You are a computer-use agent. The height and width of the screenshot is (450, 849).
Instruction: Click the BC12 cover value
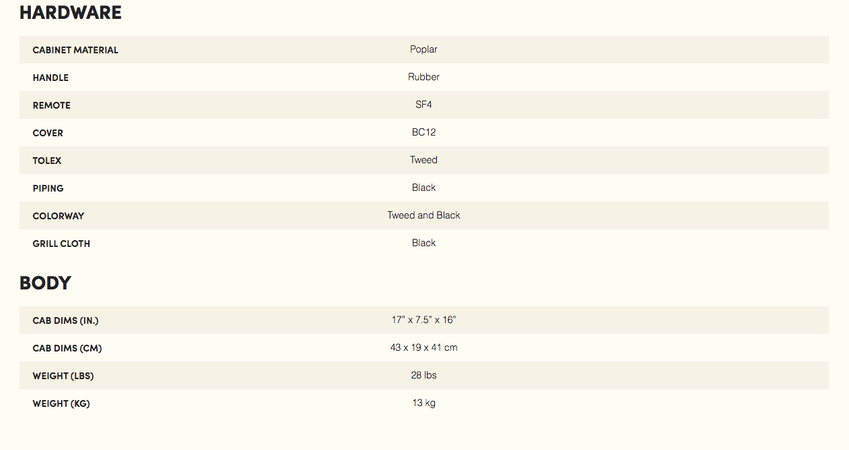click(423, 132)
